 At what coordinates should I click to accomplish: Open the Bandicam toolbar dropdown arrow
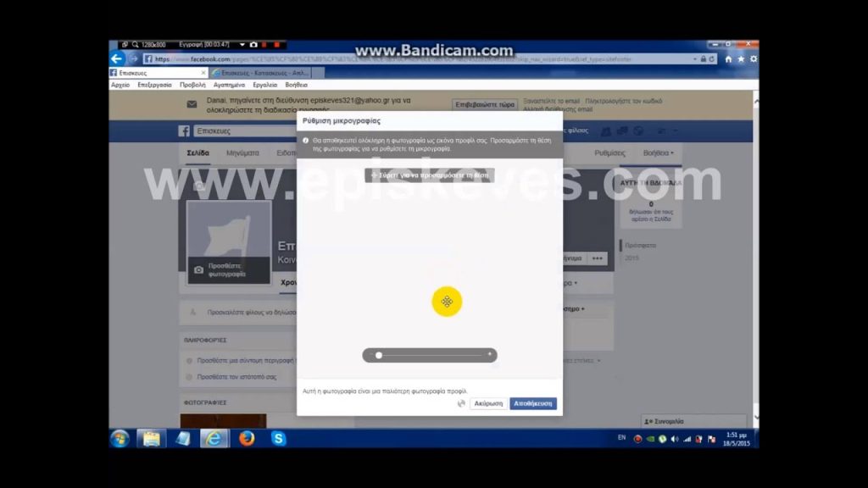(242, 45)
